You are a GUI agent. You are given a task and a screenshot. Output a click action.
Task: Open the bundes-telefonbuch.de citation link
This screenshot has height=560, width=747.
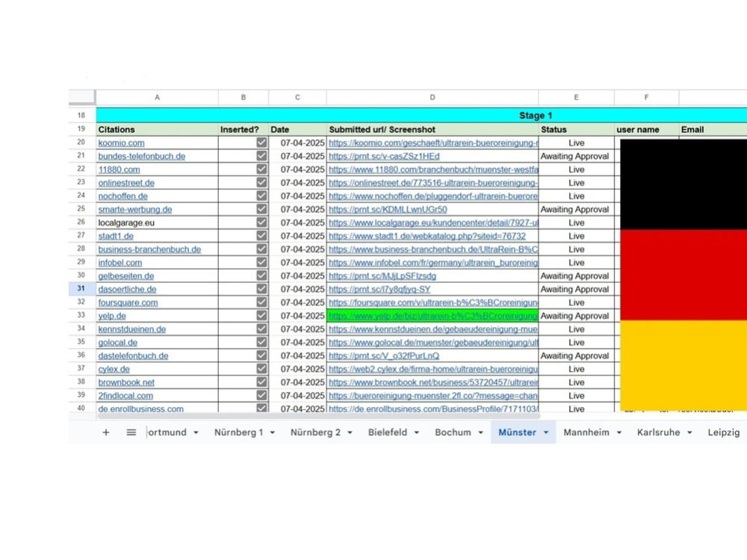click(141, 156)
